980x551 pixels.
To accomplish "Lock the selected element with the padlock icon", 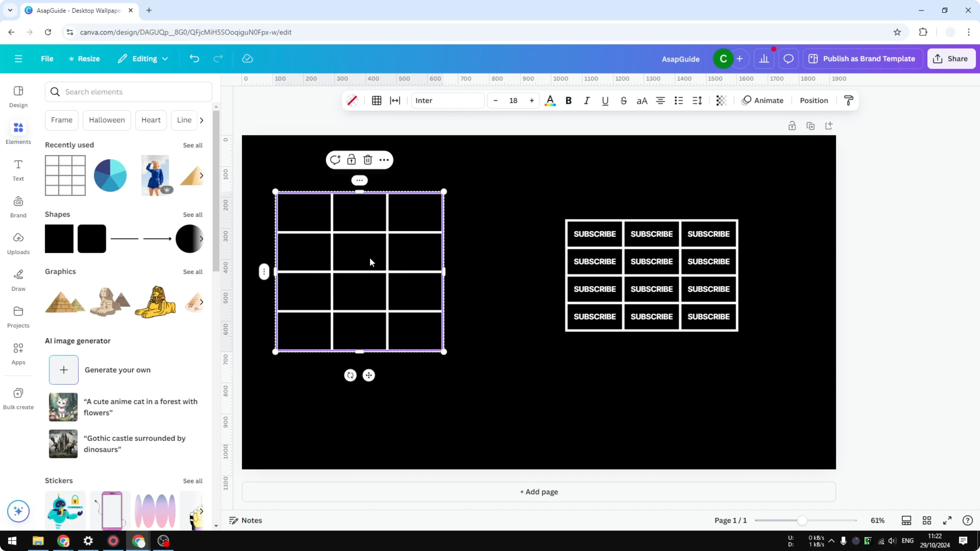I will click(351, 160).
